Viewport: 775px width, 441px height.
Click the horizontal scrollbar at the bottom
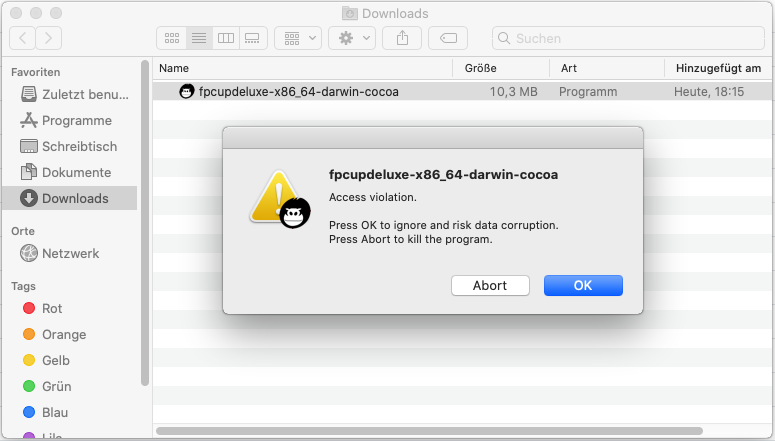tap(430, 431)
